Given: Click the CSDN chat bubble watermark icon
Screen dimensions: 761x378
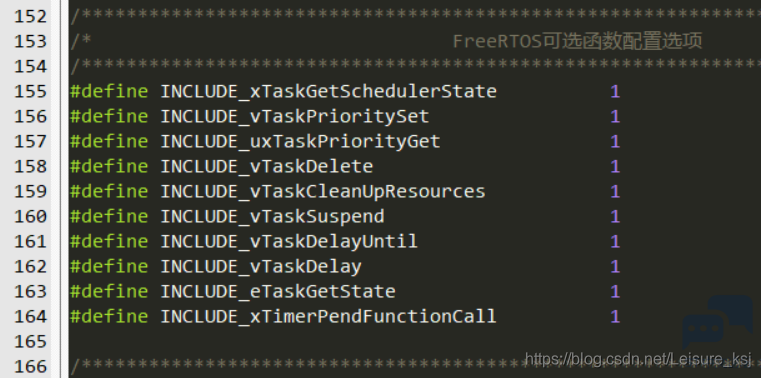Looking at the screenshot, I should pos(717,322).
